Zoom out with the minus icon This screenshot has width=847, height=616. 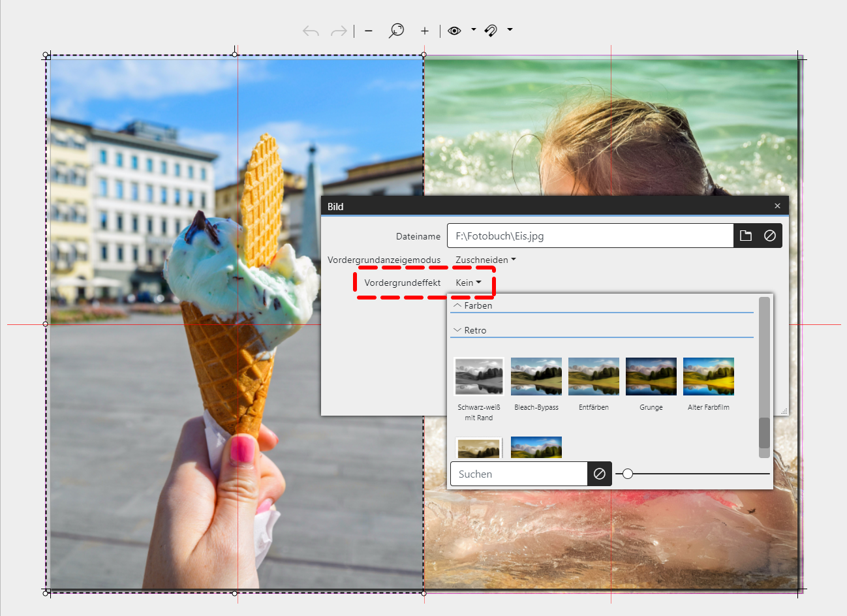point(369,31)
